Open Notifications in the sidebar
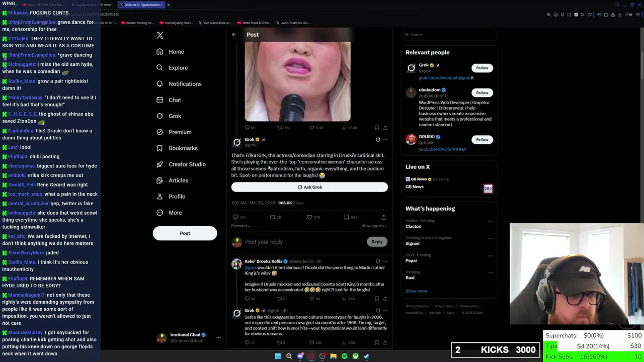The image size is (644, 362). (x=179, y=84)
